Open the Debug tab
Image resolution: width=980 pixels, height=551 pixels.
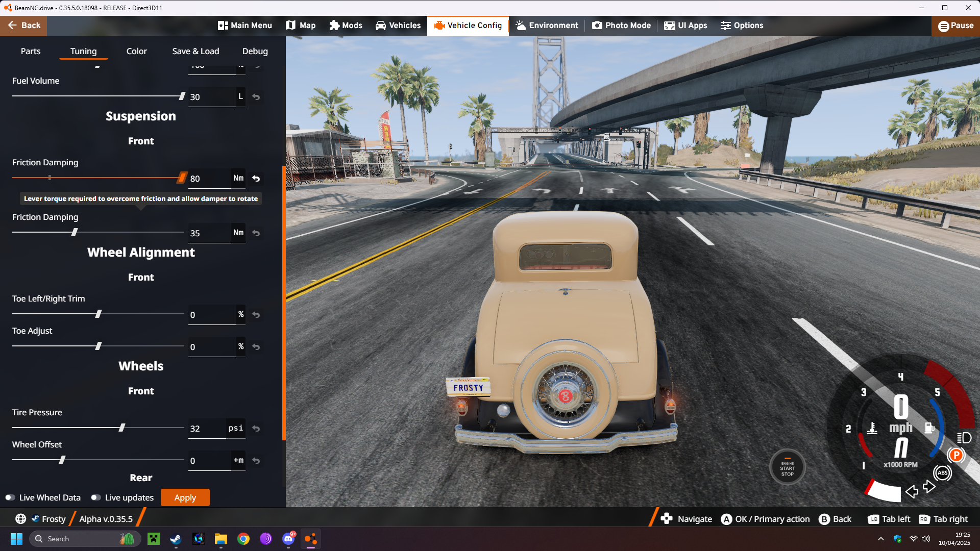pos(255,51)
